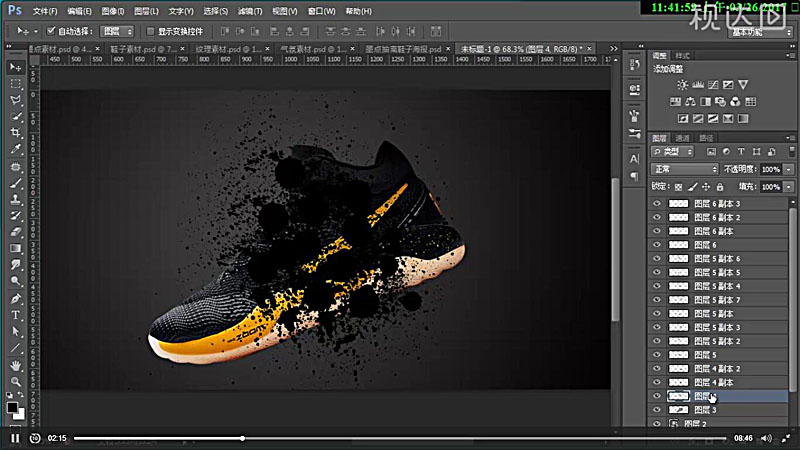Filter layers by type layers
800x450 pixels.
point(741,152)
